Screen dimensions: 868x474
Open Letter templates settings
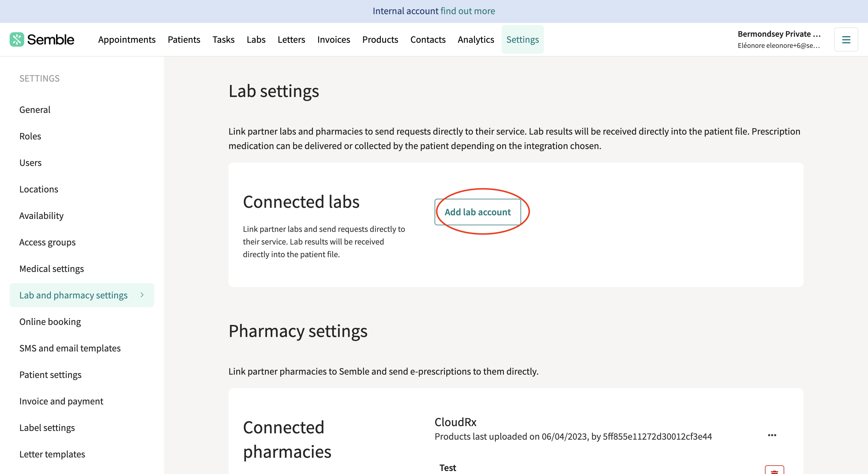(52, 454)
